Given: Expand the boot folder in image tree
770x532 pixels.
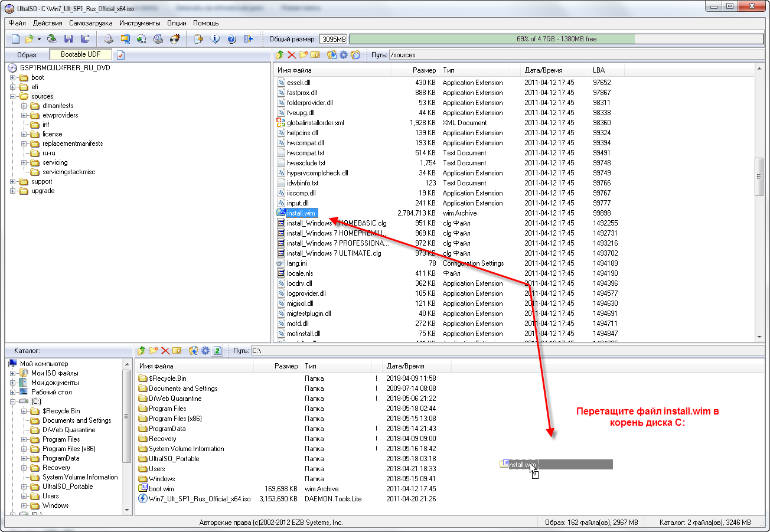Looking at the screenshot, I should tap(13, 77).
